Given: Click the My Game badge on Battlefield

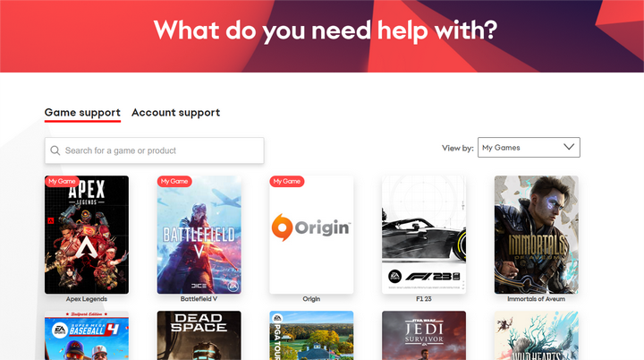Looking at the screenshot, I should coord(174,182).
